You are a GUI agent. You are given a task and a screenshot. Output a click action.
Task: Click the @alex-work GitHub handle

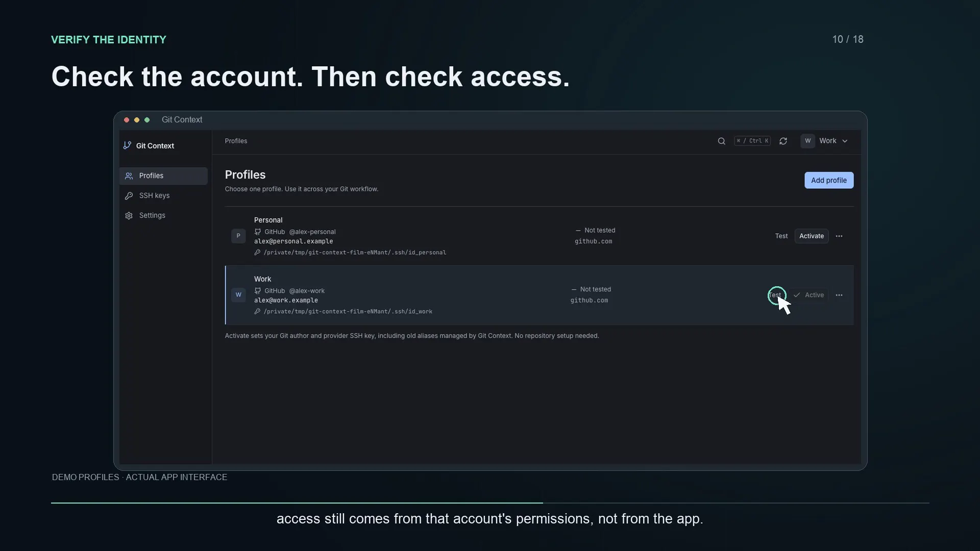pos(307,291)
